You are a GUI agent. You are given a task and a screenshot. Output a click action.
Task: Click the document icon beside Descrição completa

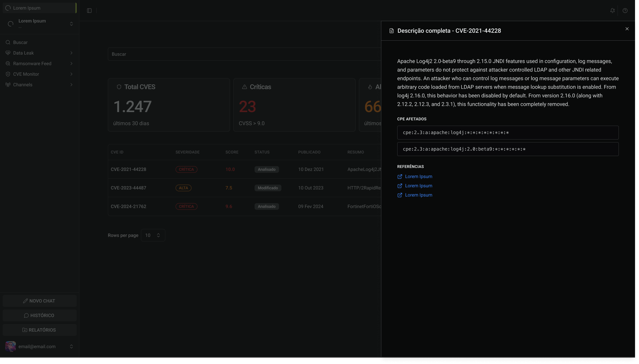pos(392,31)
